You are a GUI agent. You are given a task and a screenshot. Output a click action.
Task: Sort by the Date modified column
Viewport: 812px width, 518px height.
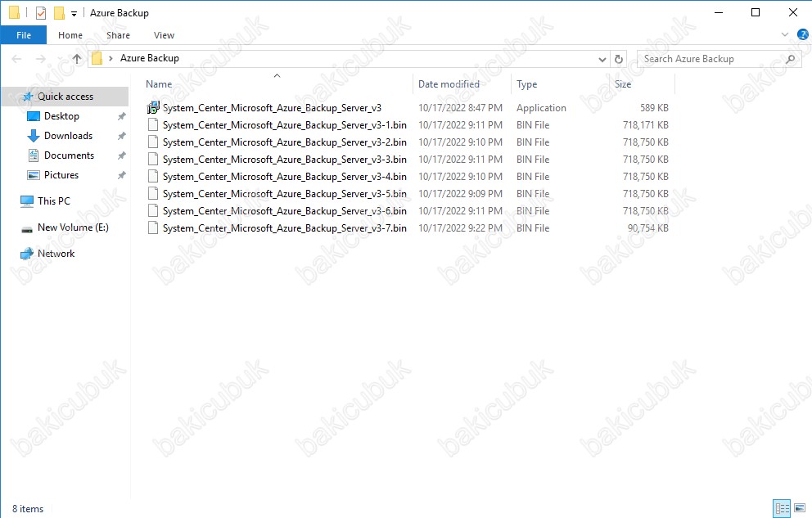(449, 83)
